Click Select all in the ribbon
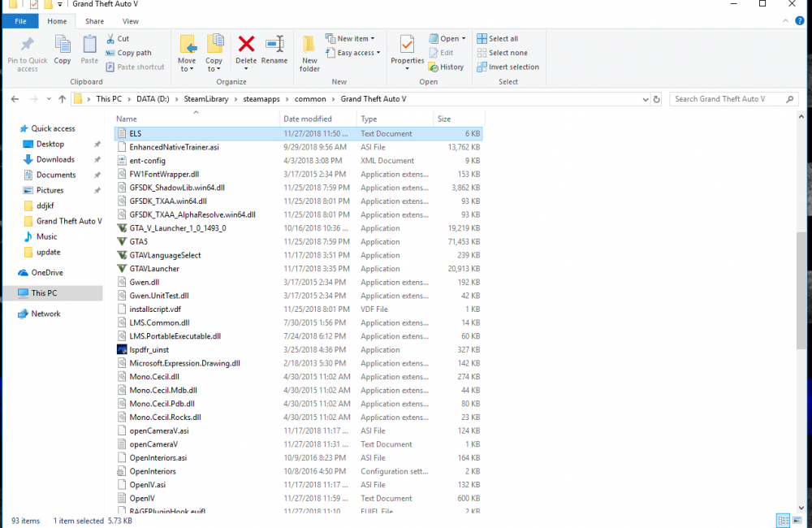Viewport: 812px width, 528px height. pos(497,38)
